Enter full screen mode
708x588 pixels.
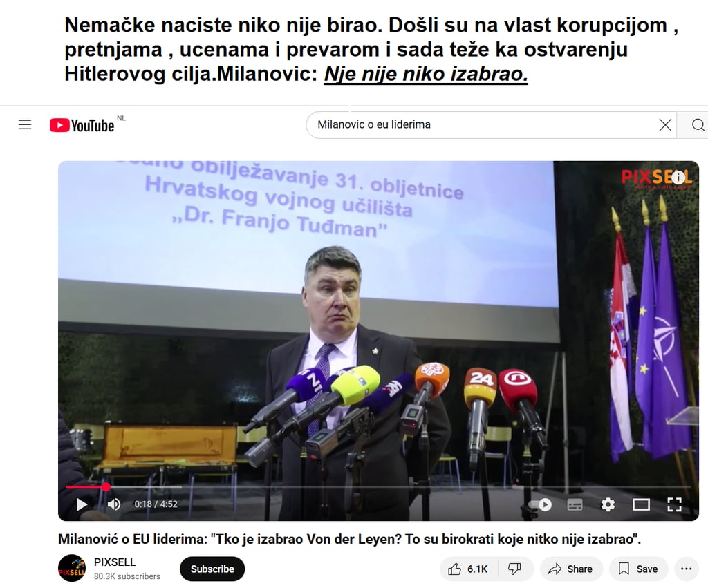coord(675,504)
